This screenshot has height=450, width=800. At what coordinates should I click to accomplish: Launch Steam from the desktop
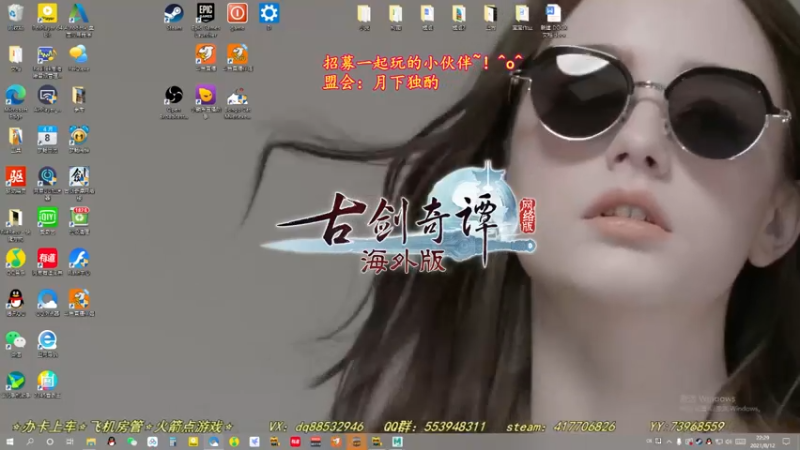pyautogui.click(x=174, y=14)
